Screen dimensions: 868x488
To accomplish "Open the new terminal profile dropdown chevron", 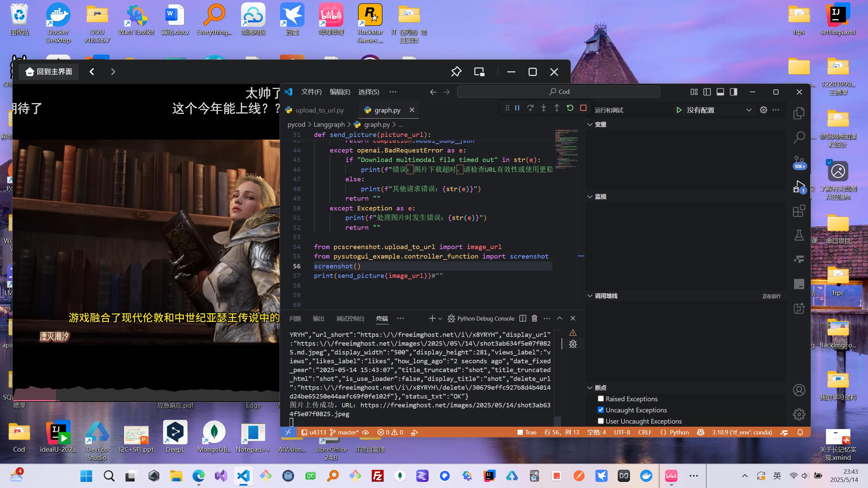I will pos(440,319).
